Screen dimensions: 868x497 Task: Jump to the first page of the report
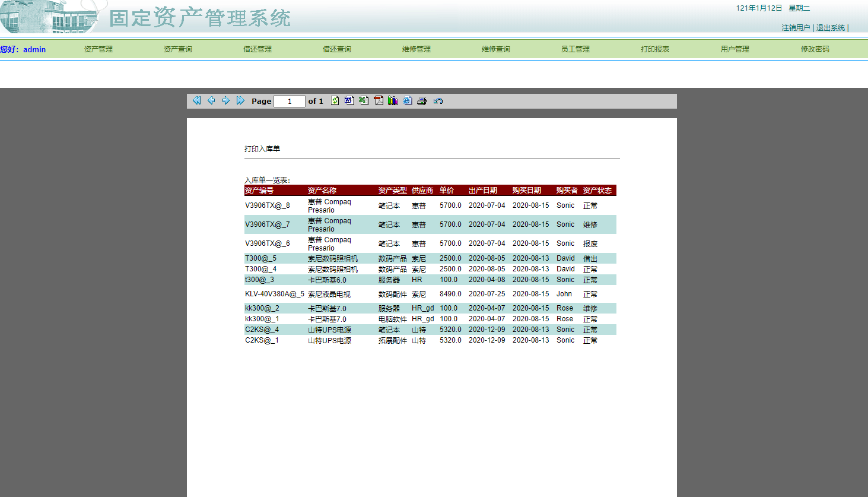pos(196,100)
